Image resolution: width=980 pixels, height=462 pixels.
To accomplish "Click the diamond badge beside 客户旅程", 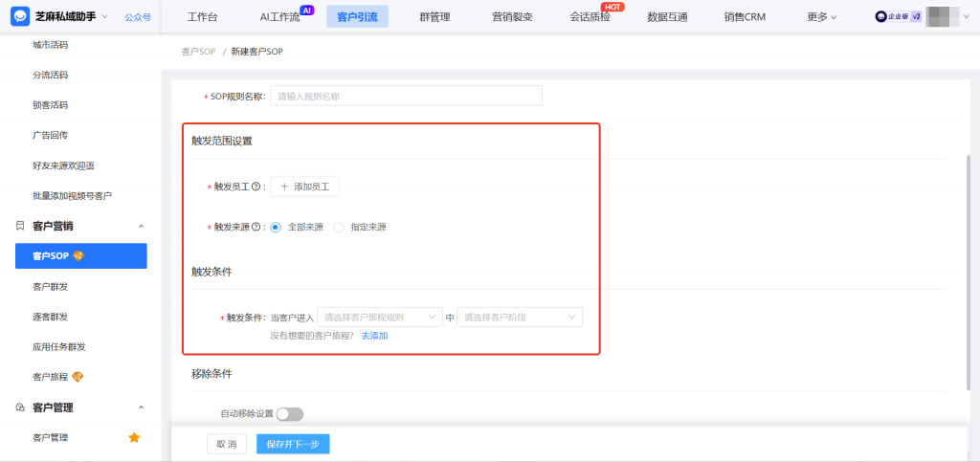I will pyautogui.click(x=78, y=377).
